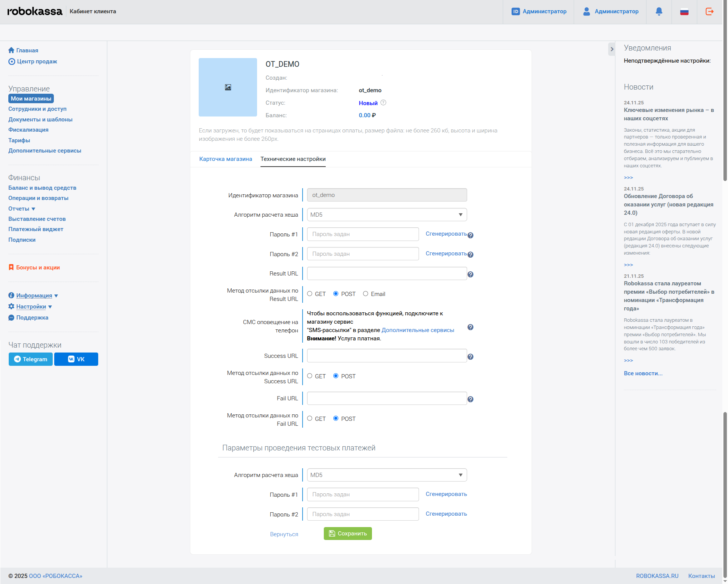Click the blue shop logo placeholder image

click(x=227, y=87)
